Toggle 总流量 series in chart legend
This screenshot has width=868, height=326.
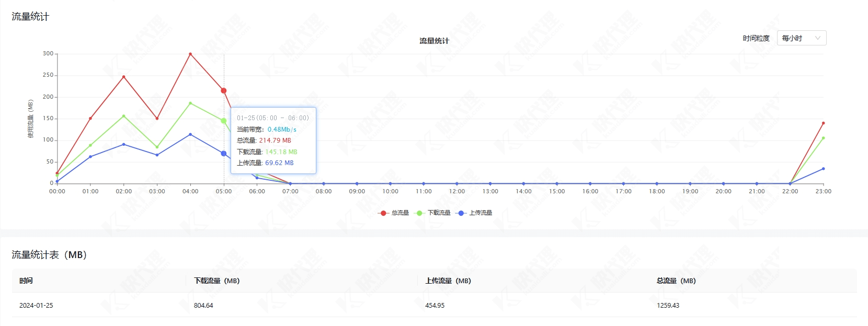394,213
